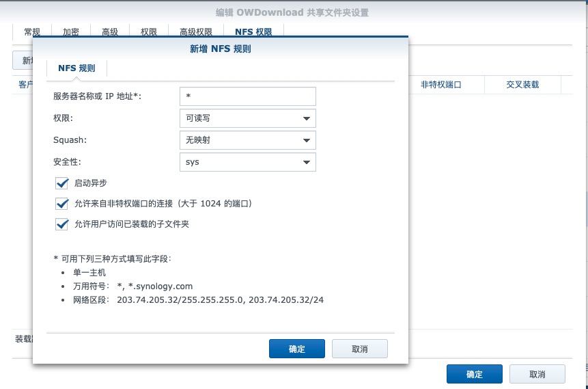Click the 非特权端口 column header

(441, 85)
